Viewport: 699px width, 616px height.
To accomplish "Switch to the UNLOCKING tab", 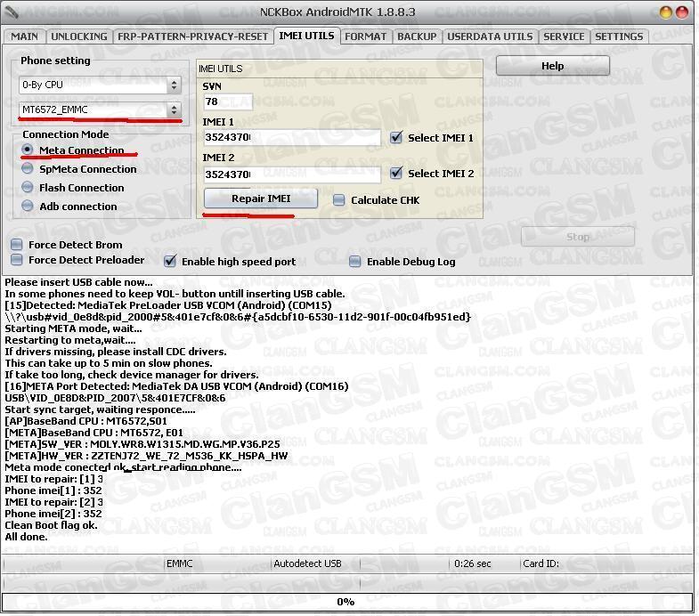I will click(x=78, y=36).
